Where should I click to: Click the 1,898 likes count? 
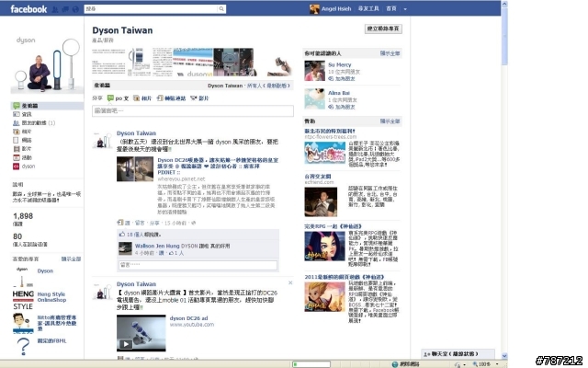tap(23, 216)
